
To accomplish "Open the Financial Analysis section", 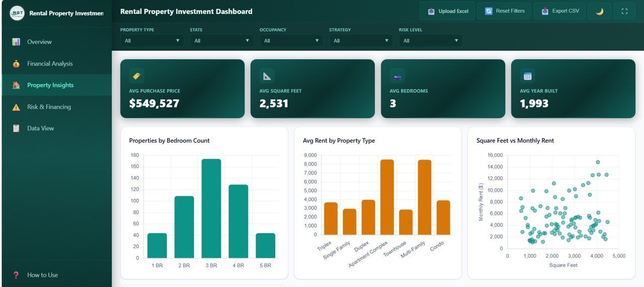I will (x=50, y=63).
